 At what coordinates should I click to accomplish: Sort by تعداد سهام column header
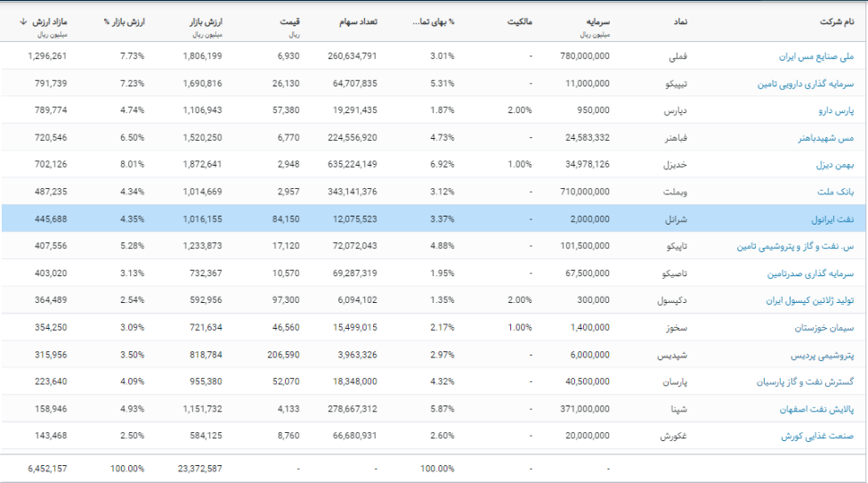(355, 21)
